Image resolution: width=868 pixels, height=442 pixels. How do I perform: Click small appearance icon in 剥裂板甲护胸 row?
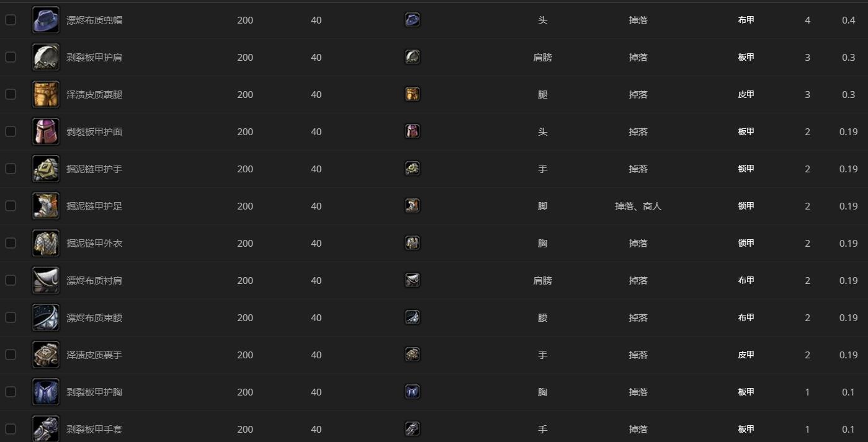[x=412, y=392]
